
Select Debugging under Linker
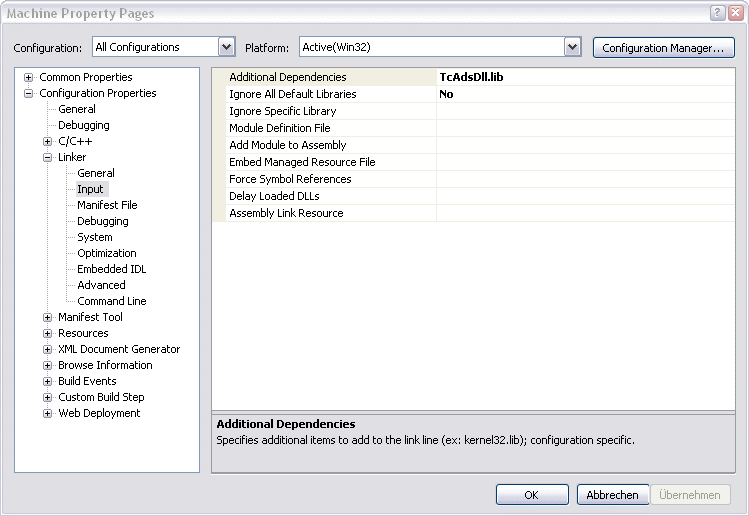[x=103, y=221]
